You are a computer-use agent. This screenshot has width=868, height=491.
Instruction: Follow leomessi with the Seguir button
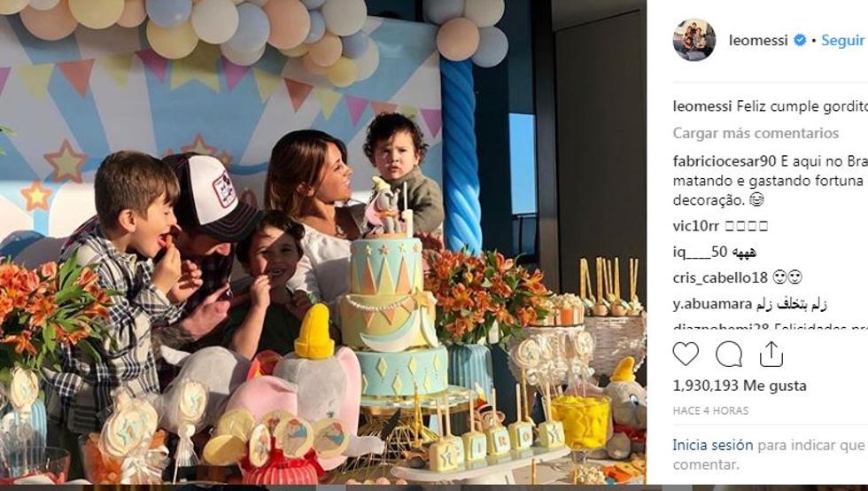pos(843,41)
